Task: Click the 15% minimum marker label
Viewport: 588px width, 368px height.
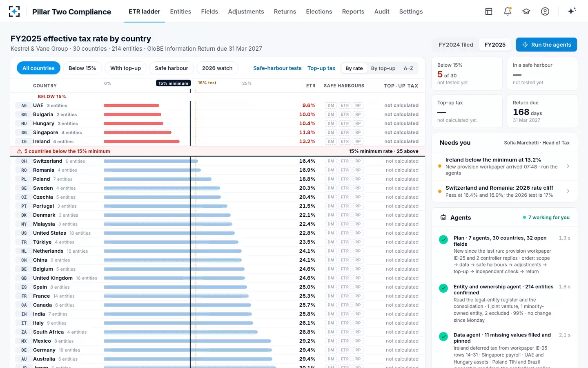Action: pyautogui.click(x=174, y=83)
